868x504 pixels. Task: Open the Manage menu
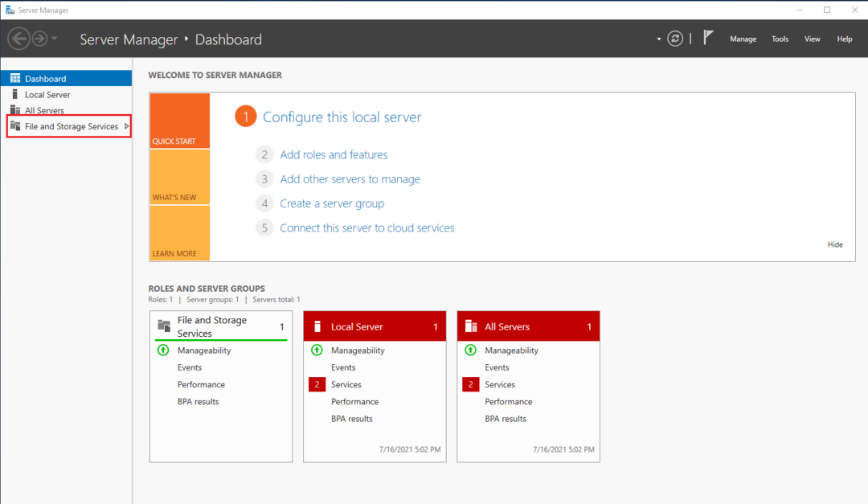tap(743, 39)
